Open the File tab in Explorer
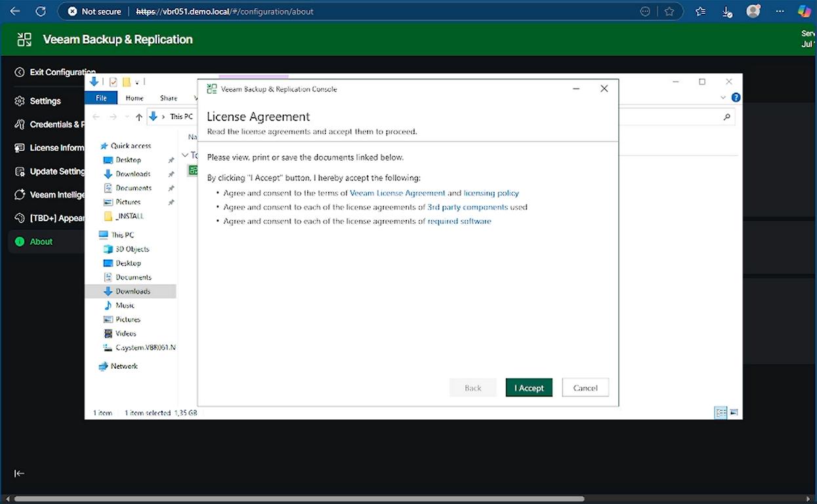The width and height of the screenshot is (817, 504). 101,98
